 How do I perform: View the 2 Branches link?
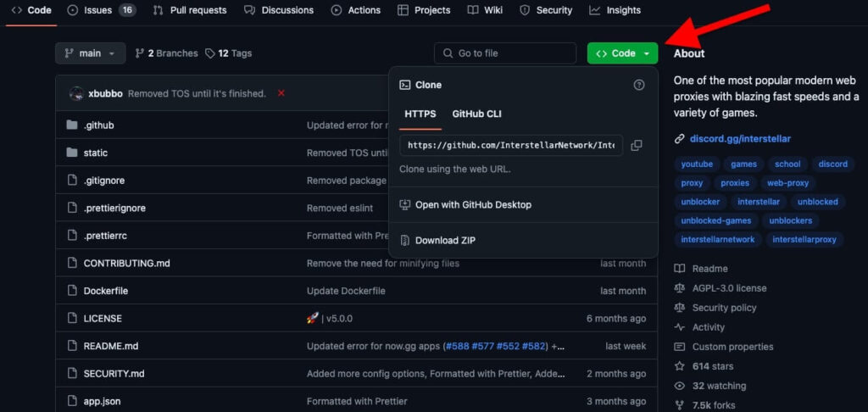point(167,53)
